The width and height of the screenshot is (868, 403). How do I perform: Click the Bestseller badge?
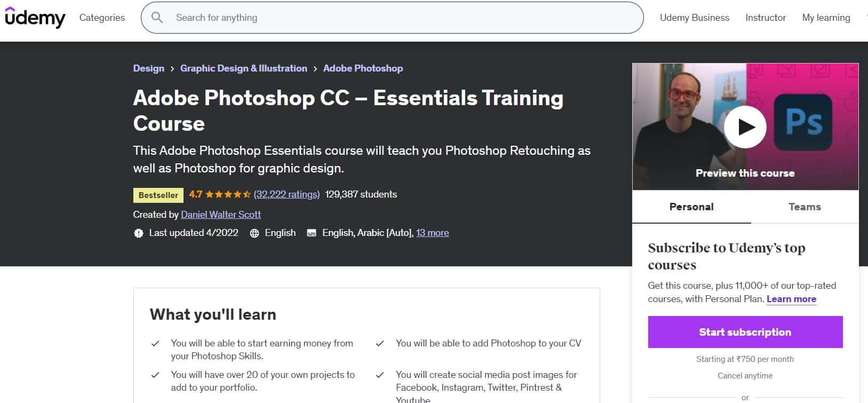(158, 195)
